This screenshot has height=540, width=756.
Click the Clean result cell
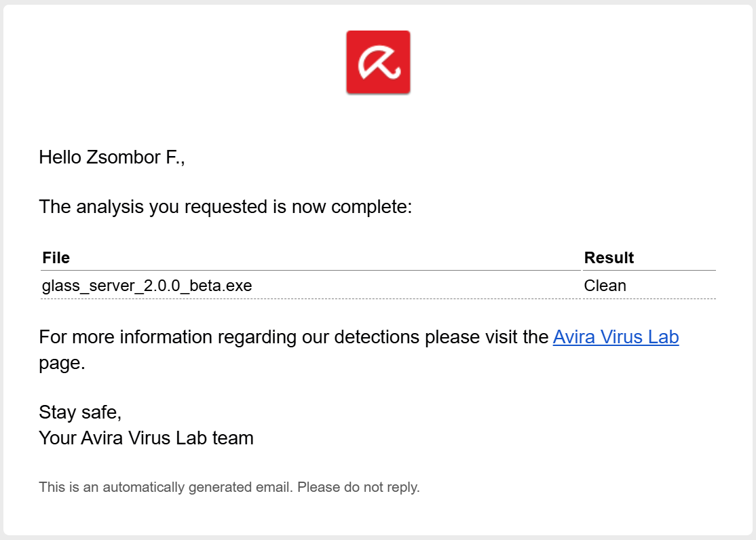605,286
